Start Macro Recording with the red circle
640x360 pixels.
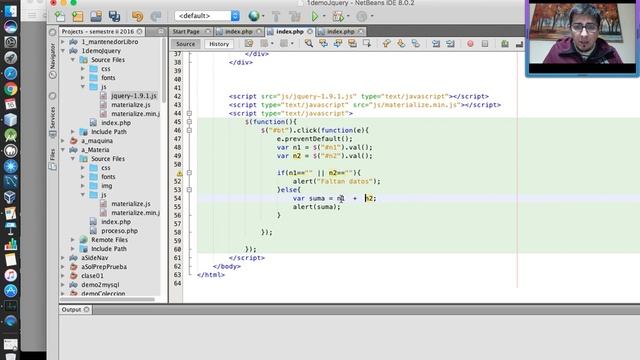(x=470, y=44)
